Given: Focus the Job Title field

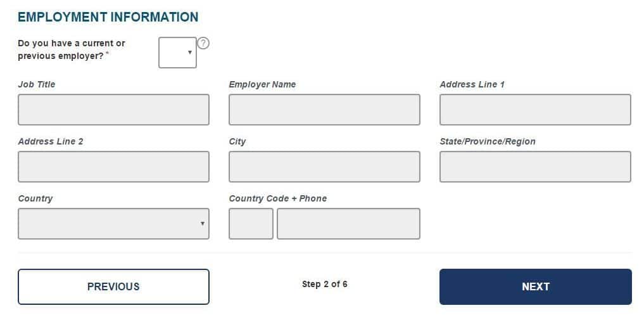Looking at the screenshot, I should 113,110.
